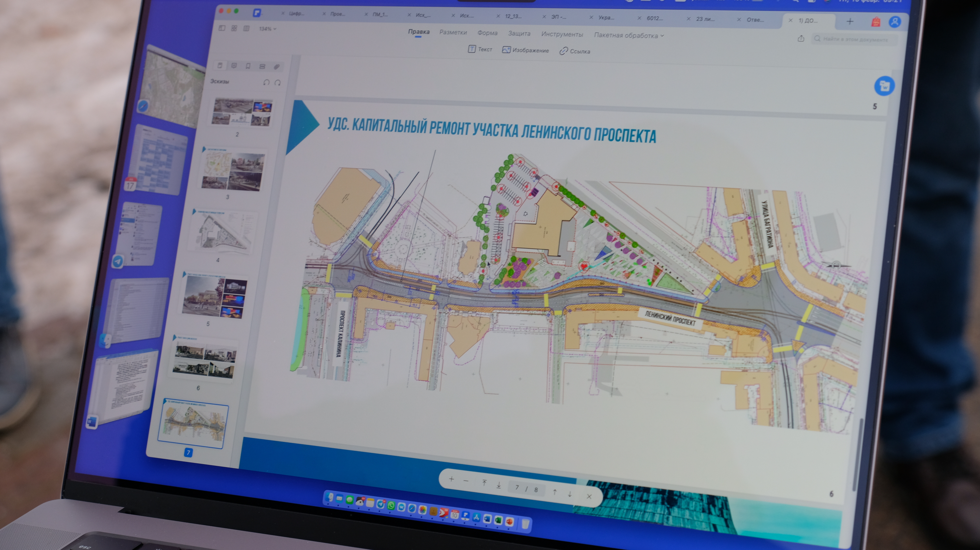980x550 pixels.
Task: Expand the Пакетная обработка dropdown
Action: 628,36
